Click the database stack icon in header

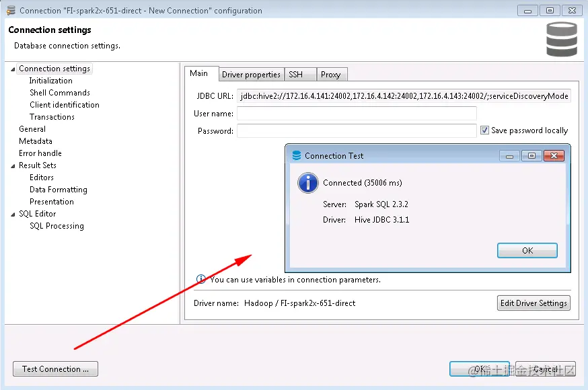pos(561,40)
